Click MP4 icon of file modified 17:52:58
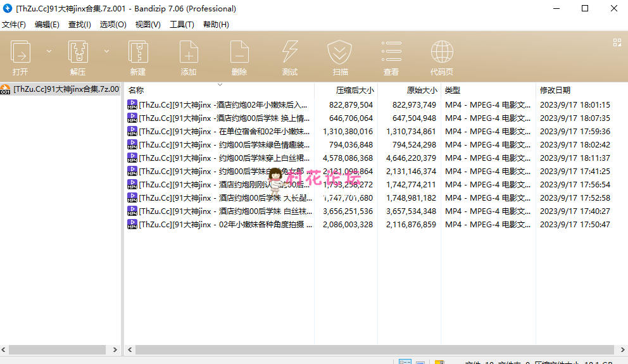Screen dimensions: 628x364 [132, 198]
